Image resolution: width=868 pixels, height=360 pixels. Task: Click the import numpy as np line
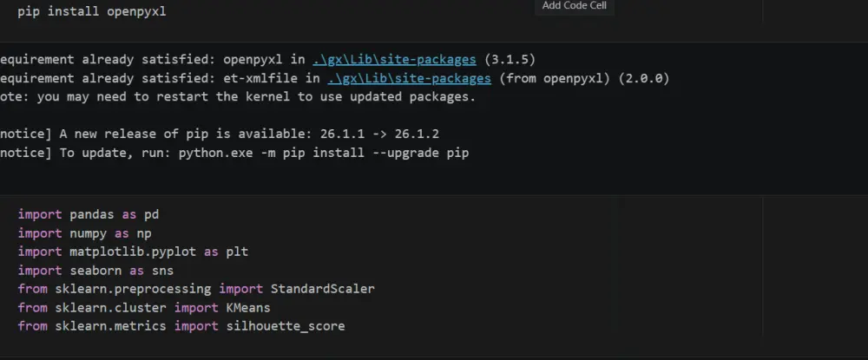click(85, 233)
